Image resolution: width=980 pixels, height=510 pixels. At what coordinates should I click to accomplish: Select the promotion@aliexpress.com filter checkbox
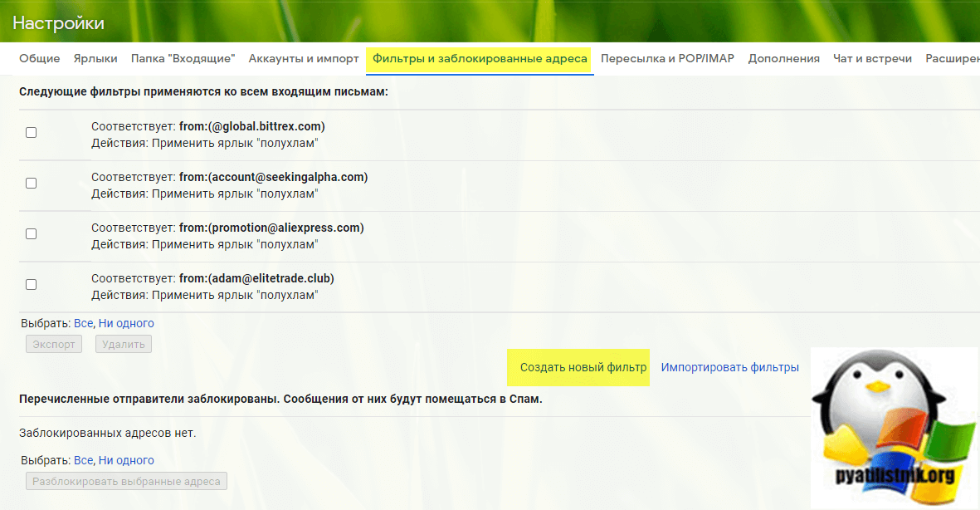point(32,233)
